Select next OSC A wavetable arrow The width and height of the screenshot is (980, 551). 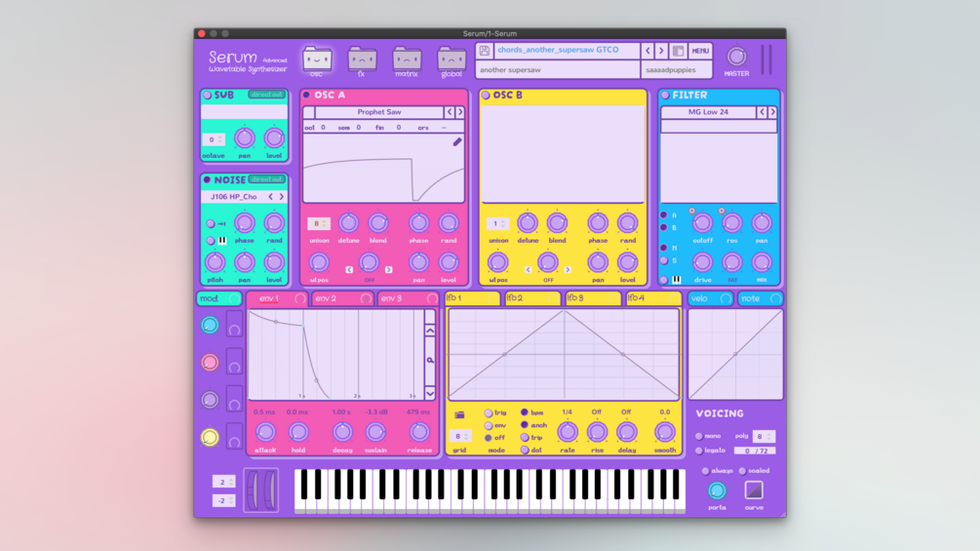coord(460,112)
